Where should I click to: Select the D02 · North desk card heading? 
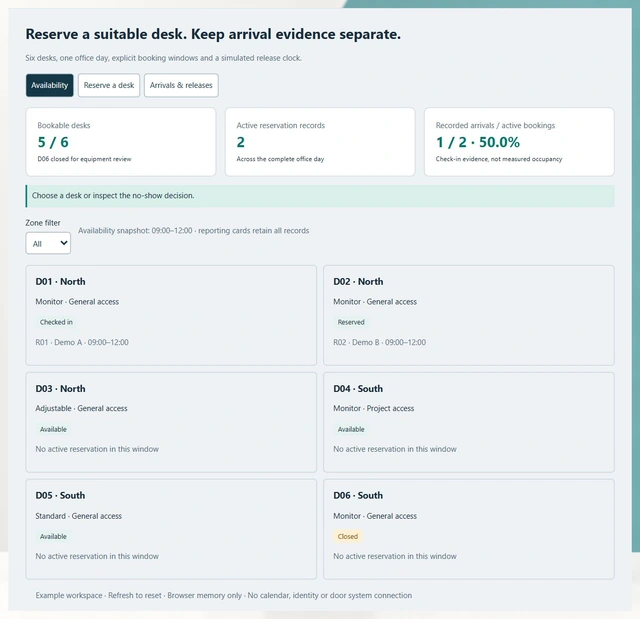358,282
